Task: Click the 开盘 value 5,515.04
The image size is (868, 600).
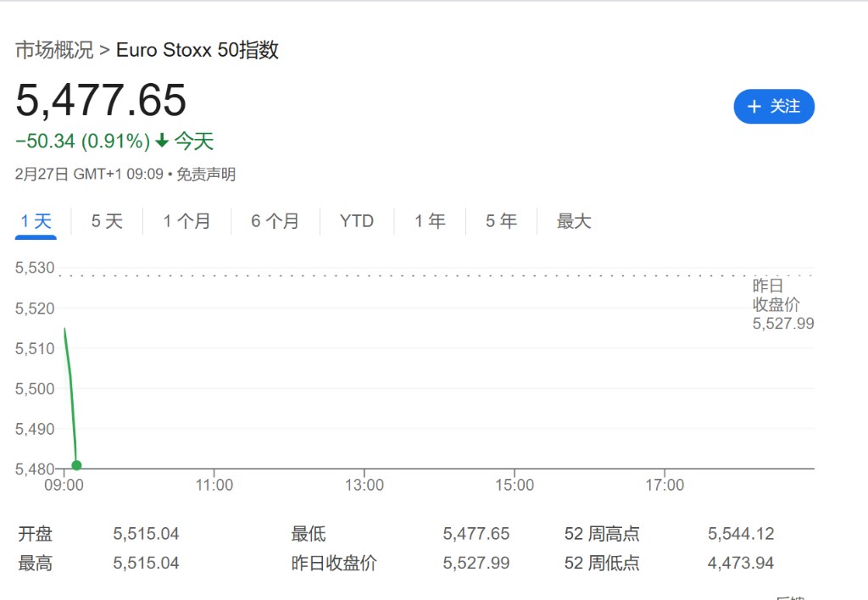Action: pyautogui.click(x=146, y=534)
